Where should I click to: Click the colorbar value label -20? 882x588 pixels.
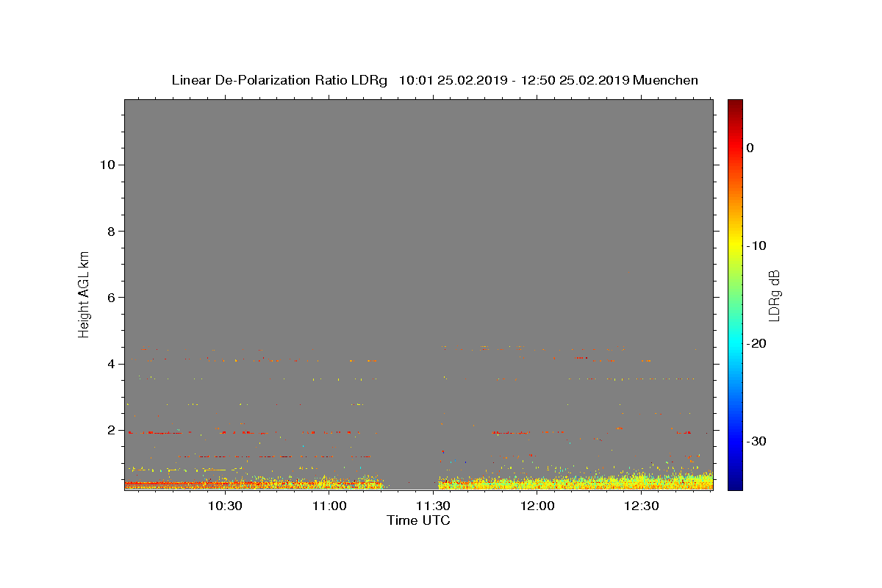pos(756,343)
